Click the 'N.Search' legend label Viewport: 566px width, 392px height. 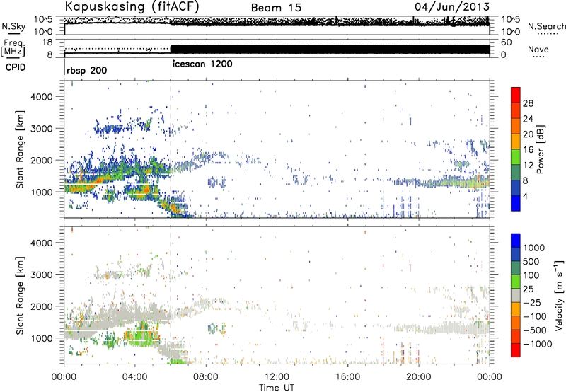(x=547, y=26)
